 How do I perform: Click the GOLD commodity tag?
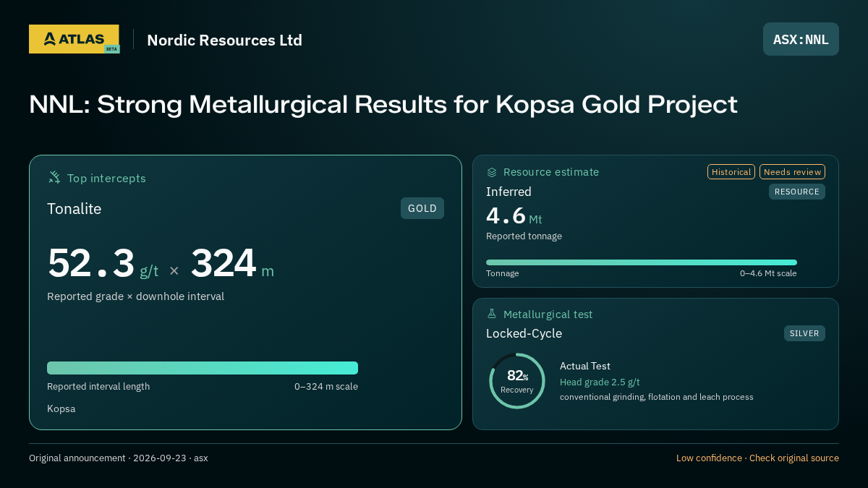coord(422,208)
